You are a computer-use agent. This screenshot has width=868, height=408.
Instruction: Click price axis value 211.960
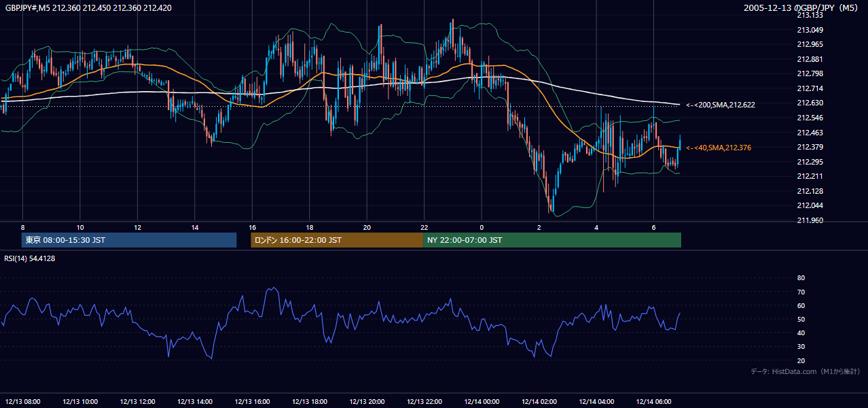pyautogui.click(x=810, y=220)
